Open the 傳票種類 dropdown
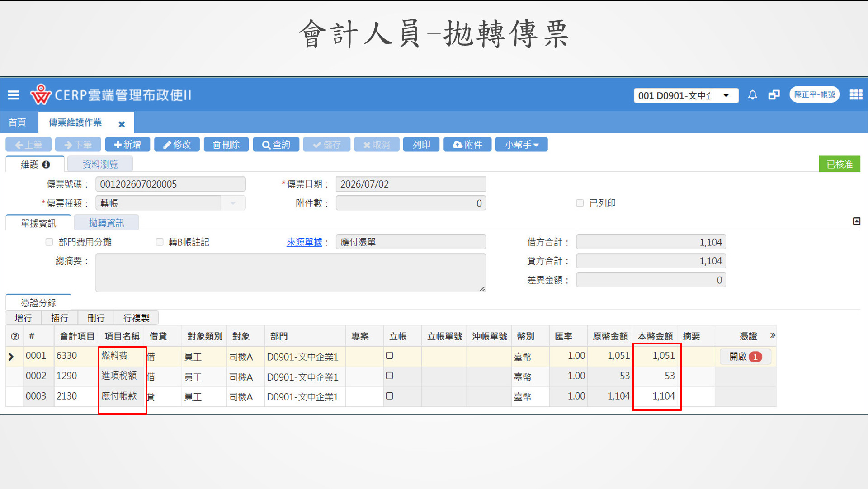The image size is (868, 489). 233,203
